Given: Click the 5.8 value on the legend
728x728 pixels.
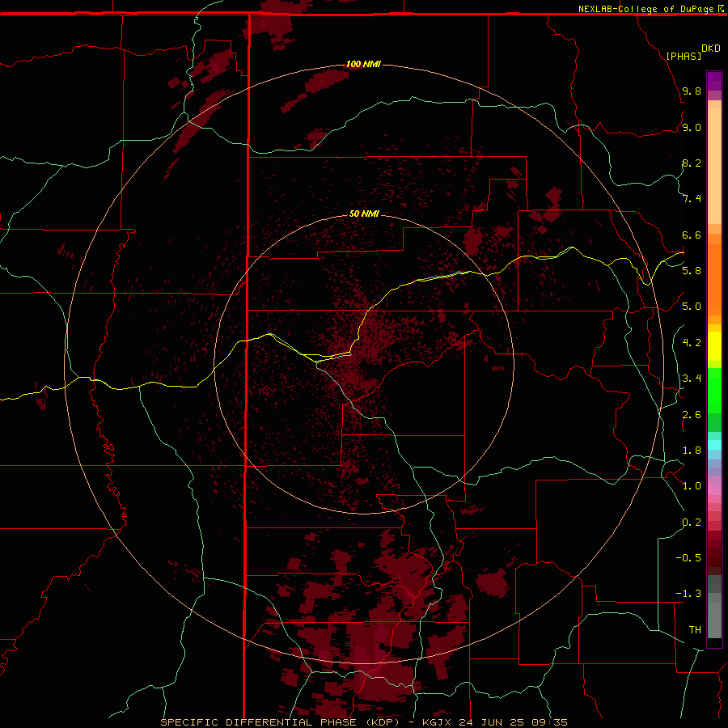Looking at the screenshot, I should [692, 270].
